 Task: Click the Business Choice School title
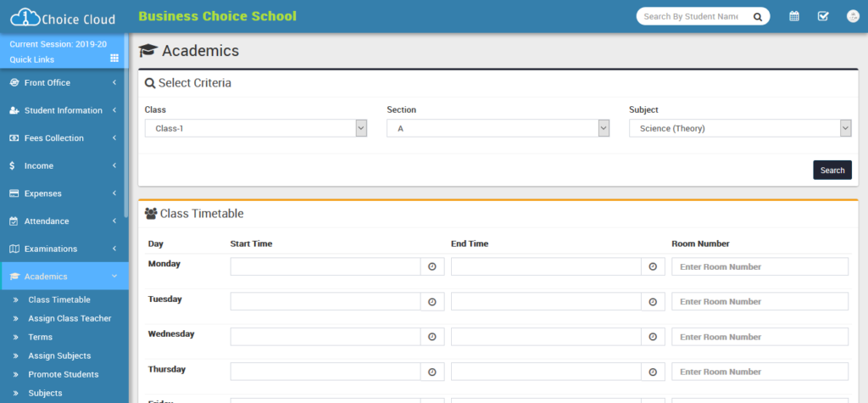click(218, 16)
